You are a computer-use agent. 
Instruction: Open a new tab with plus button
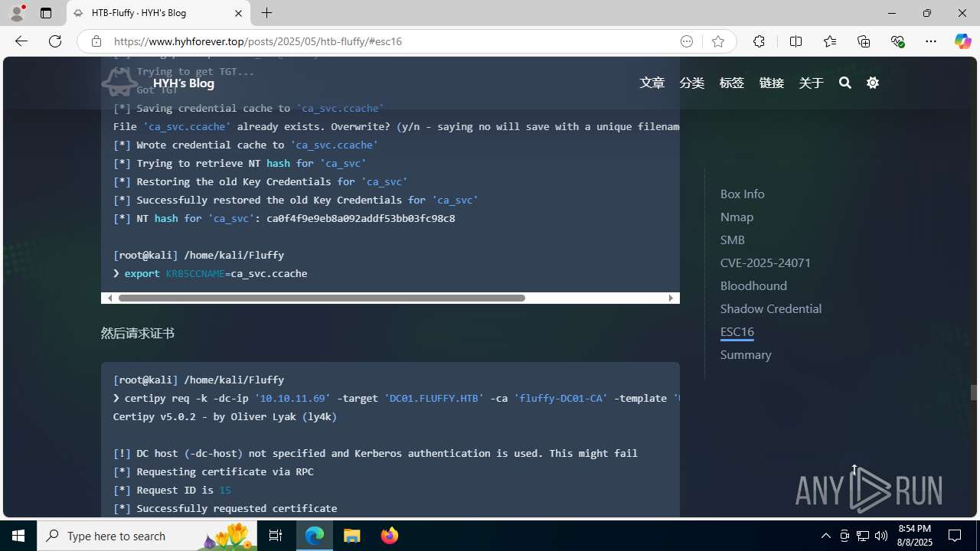coord(266,13)
